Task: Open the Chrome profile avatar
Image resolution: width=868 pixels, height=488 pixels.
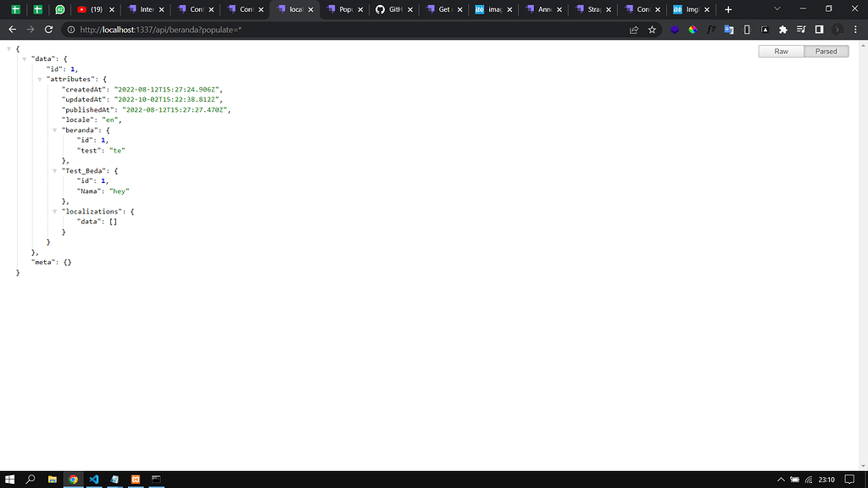Action: (837, 30)
